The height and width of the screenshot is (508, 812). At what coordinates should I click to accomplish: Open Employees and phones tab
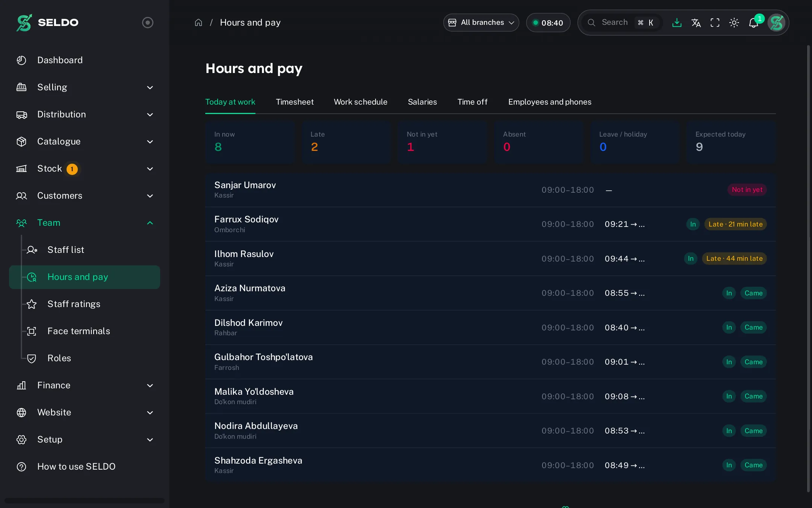(550, 102)
